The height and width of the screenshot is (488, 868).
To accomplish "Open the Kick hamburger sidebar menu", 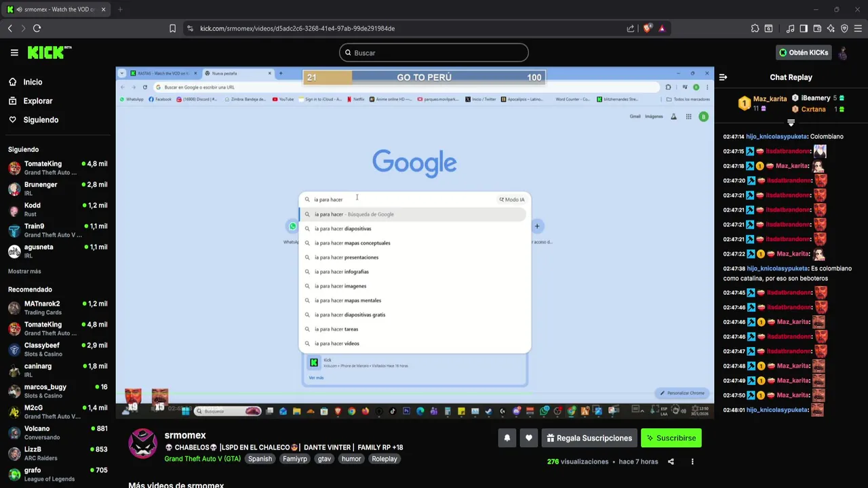I will tap(14, 52).
